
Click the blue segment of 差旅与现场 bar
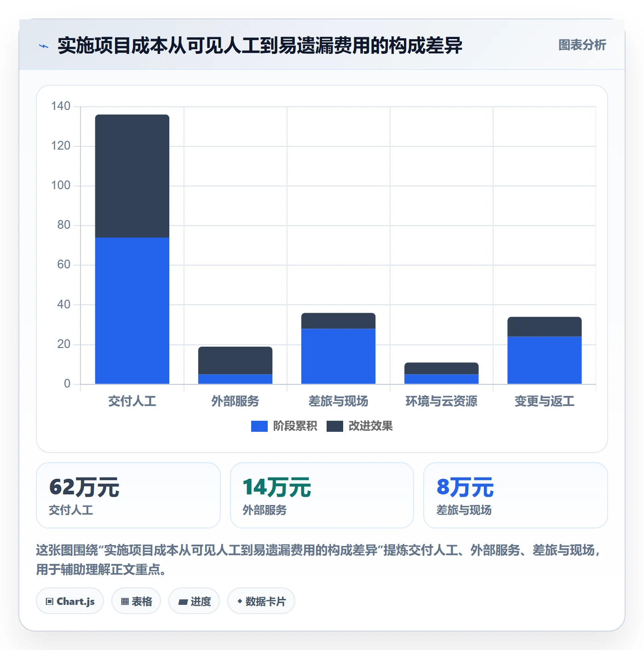pos(338,356)
